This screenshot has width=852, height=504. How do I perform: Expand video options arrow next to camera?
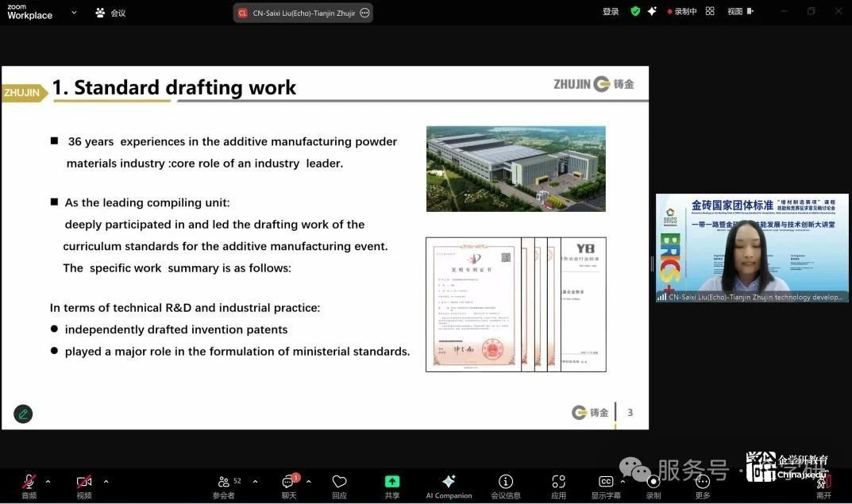click(106, 481)
